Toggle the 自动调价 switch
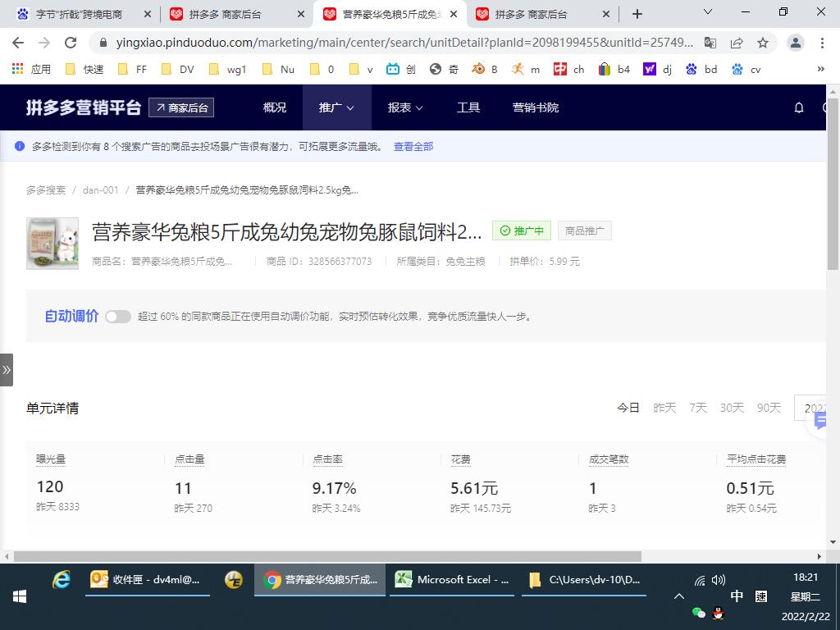The width and height of the screenshot is (840, 630). (118, 317)
